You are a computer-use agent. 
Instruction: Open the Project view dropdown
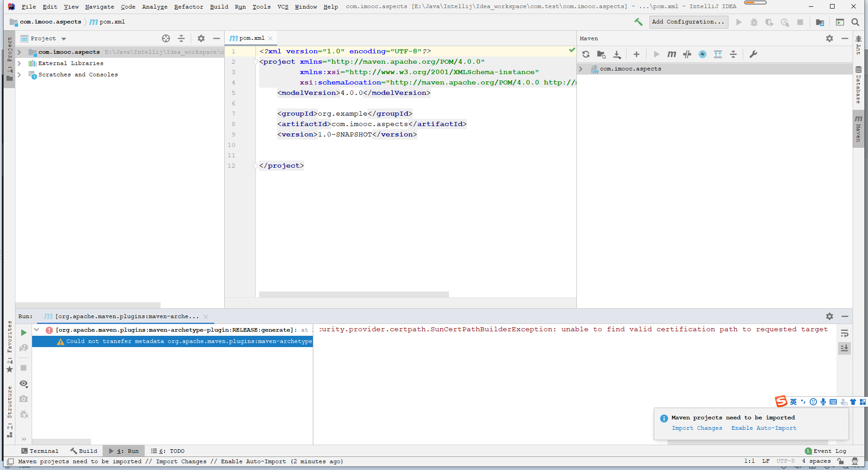point(64,39)
